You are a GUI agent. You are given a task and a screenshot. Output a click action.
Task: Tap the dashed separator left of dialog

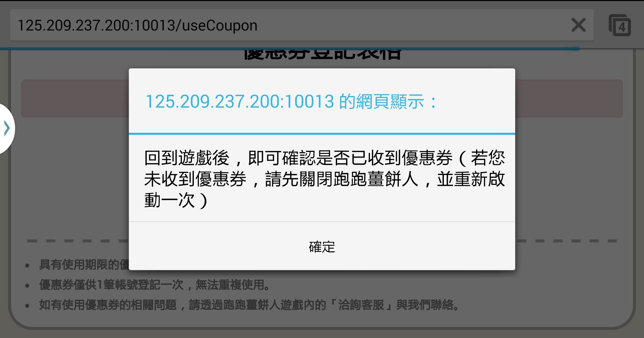tap(78, 241)
